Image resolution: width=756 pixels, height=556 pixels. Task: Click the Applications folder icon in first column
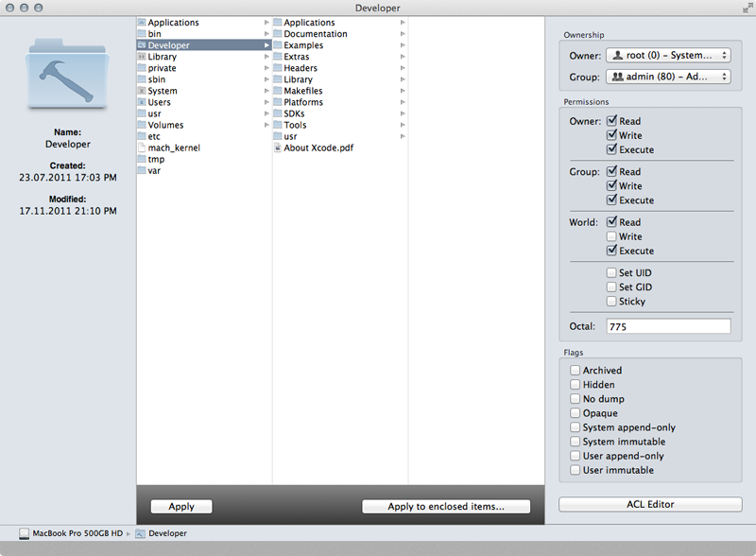click(142, 22)
